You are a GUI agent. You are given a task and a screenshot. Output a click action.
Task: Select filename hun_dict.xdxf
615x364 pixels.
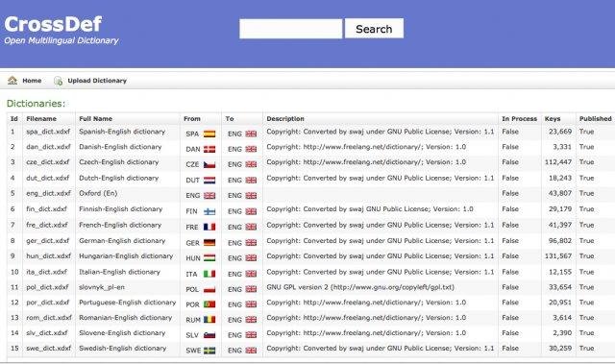coord(49,255)
